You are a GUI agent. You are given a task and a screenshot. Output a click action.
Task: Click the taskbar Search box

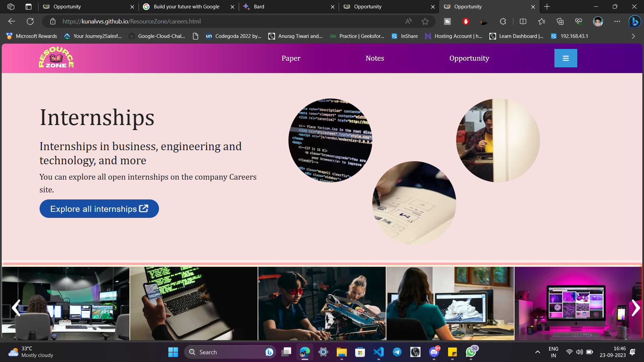(x=230, y=352)
